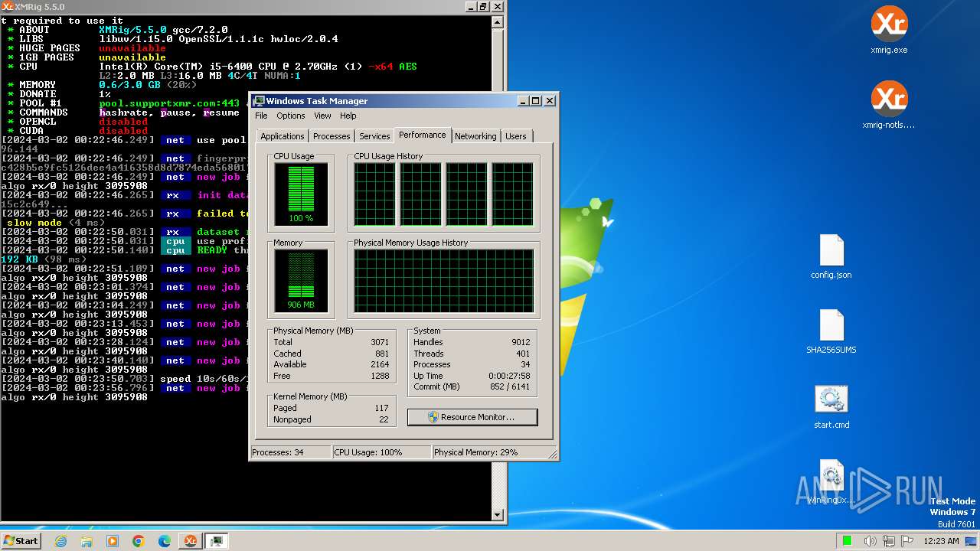980x551 pixels.
Task: Click the Up Time value 0:00:27:58
Action: coord(509,376)
